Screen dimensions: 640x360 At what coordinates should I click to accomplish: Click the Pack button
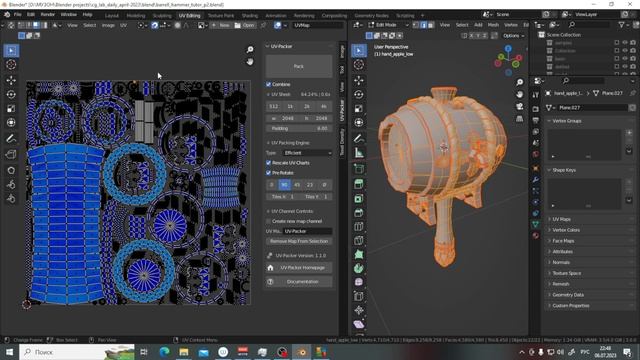pos(299,66)
